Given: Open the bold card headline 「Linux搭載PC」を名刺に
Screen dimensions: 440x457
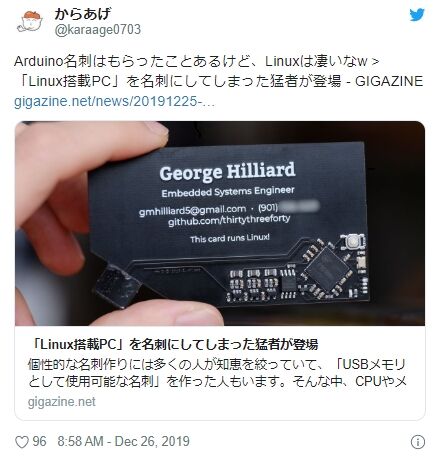Looking at the screenshot, I should point(173,344).
